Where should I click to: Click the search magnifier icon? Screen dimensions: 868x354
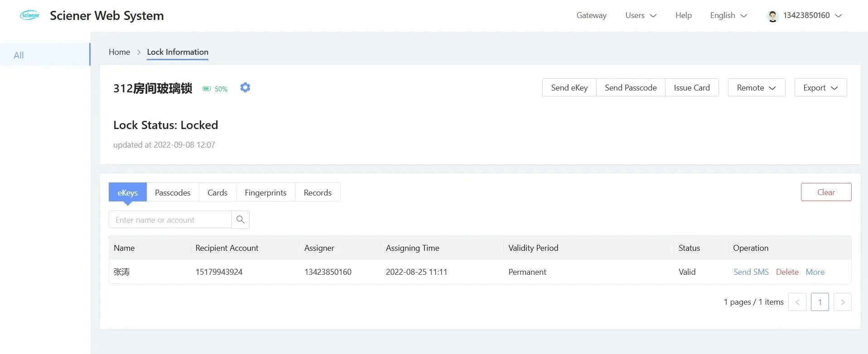click(x=241, y=220)
